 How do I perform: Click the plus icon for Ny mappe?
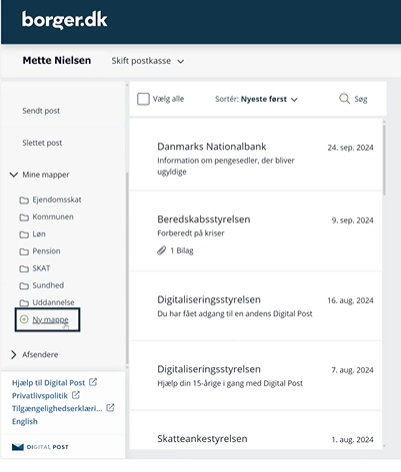pyautogui.click(x=24, y=319)
